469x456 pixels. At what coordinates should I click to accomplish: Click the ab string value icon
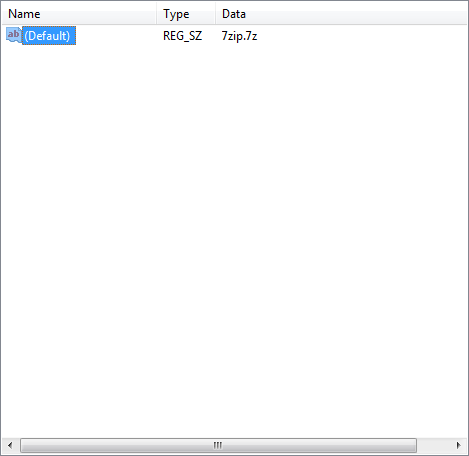click(14, 35)
